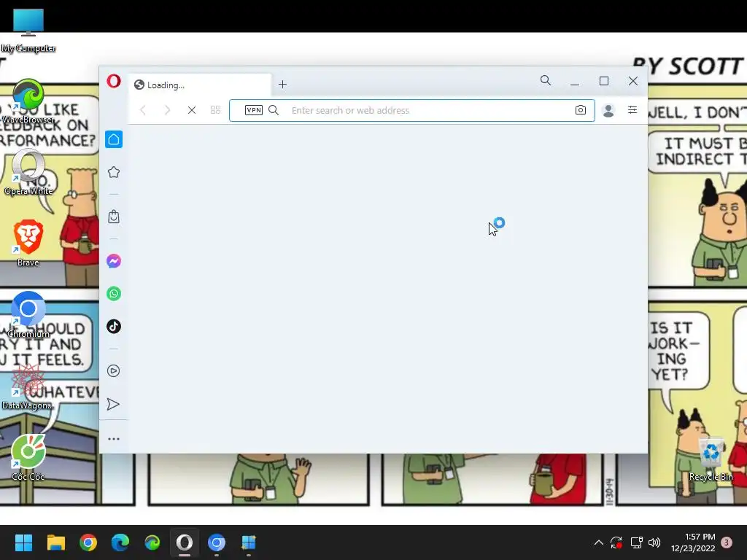Open Shopping bag in sidebar
Image resolution: width=747 pixels, height=560 pixels.
coord(114,217)
